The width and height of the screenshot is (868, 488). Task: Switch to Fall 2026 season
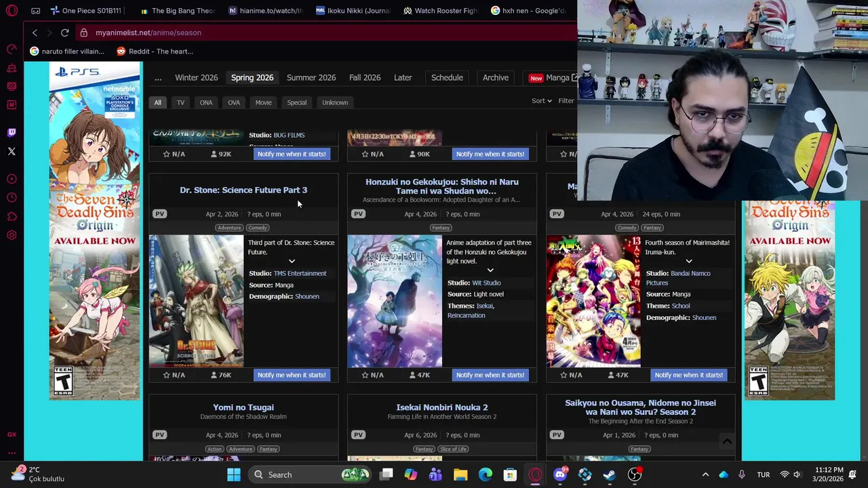[x=365, y=77]
